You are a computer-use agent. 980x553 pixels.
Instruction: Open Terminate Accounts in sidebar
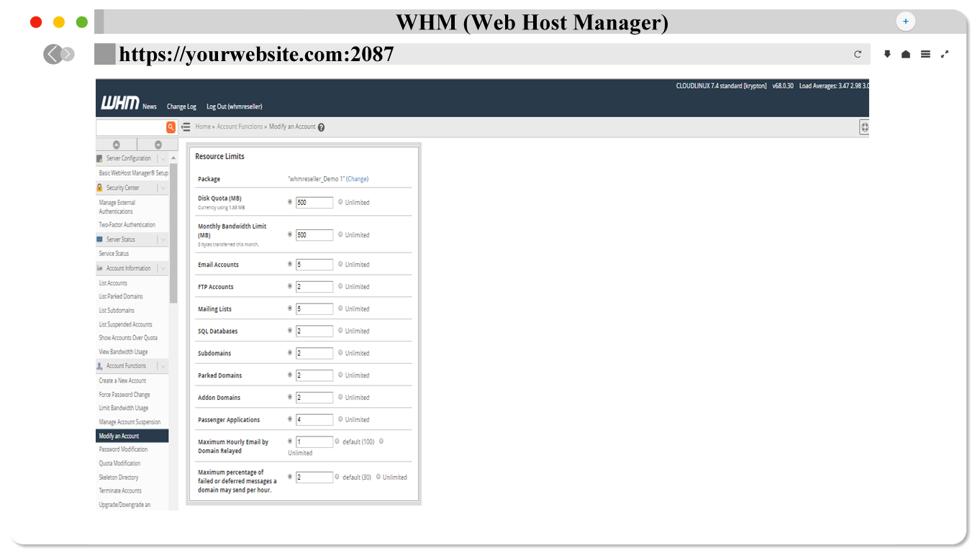pos(120,490)
